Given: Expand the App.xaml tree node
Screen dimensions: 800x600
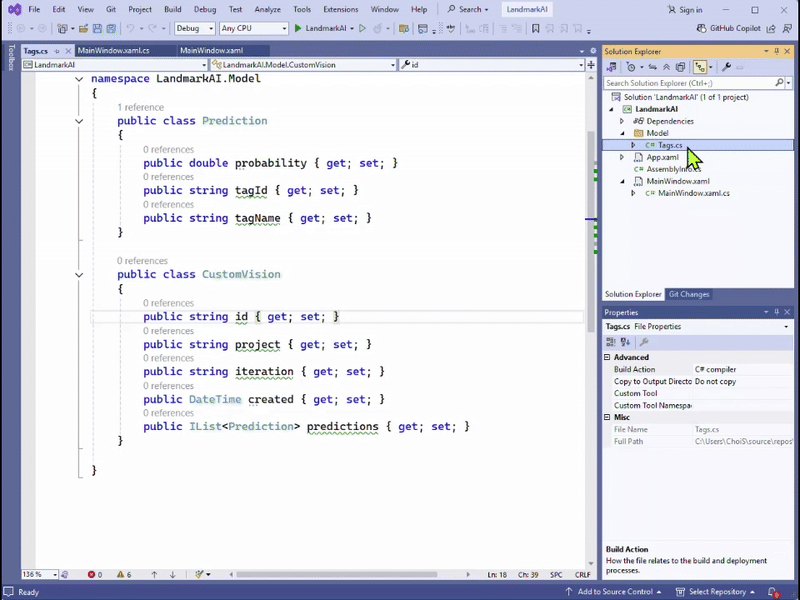Looking at the screenshot, I should click(x=621, y=157).
